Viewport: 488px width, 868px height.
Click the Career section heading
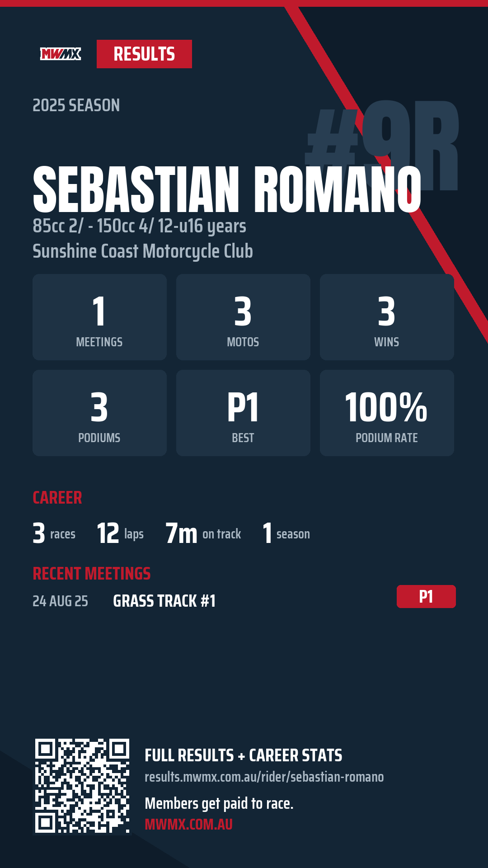pyautogui.click(x=57, y=498)
